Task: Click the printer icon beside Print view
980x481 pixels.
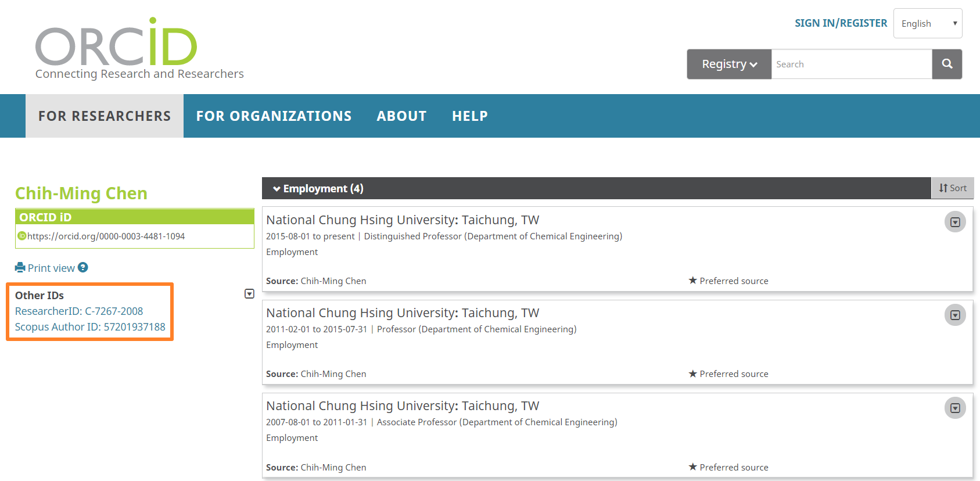Action: coord(20,268)
